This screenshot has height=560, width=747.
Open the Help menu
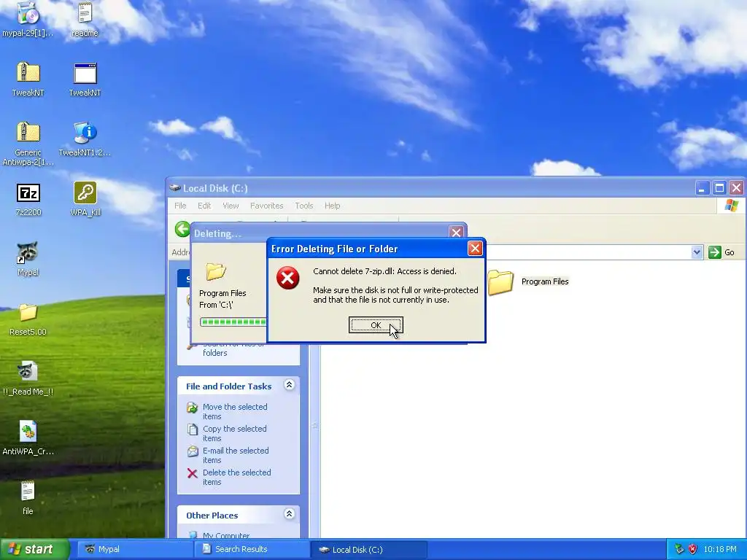[x=333, y=206]
